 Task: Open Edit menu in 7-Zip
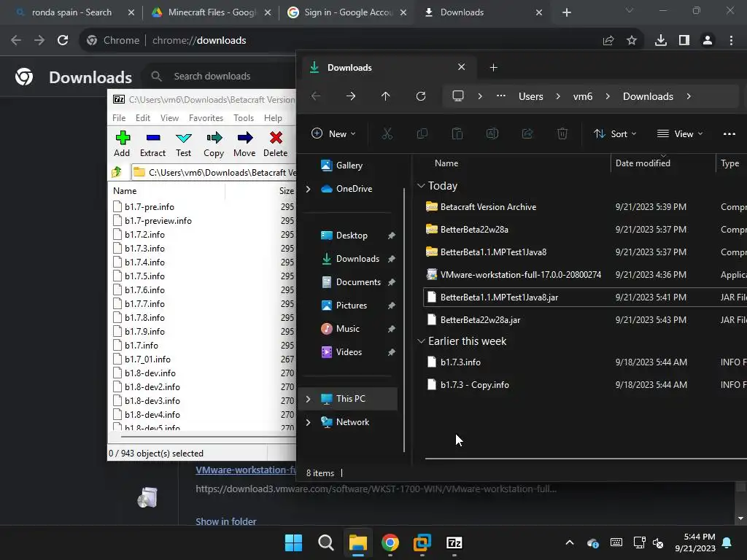tap(142, 118)
